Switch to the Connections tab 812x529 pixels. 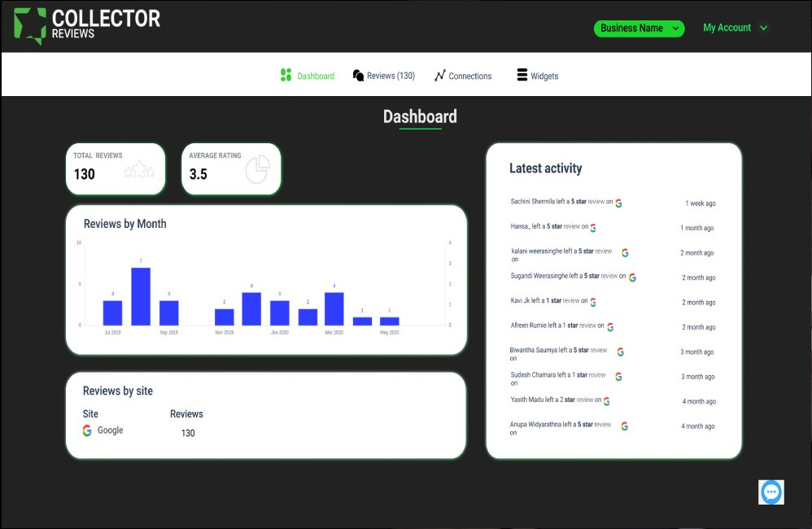click(463, 76)
